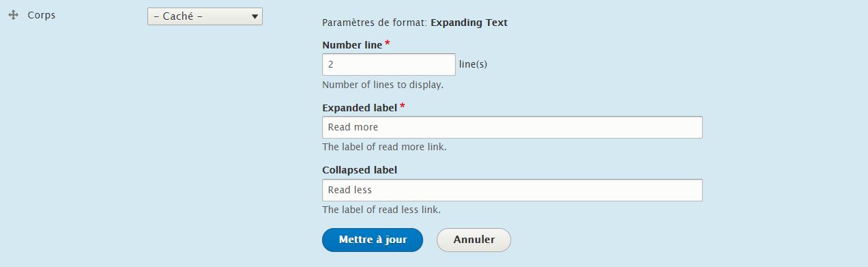This screenshot has width=868, height=267.
Task: Focus the Collapsed label text field
Action: click(512, 190)
